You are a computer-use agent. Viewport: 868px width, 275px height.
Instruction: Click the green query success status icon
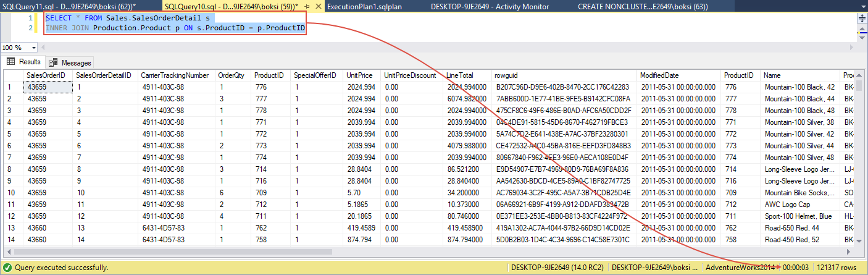point(7,268)
